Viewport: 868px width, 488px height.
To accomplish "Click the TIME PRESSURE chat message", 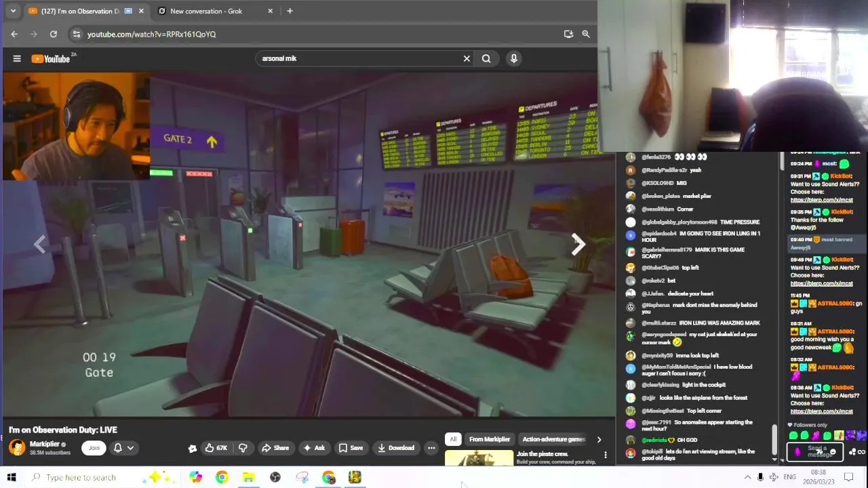I will pos(740,222).
